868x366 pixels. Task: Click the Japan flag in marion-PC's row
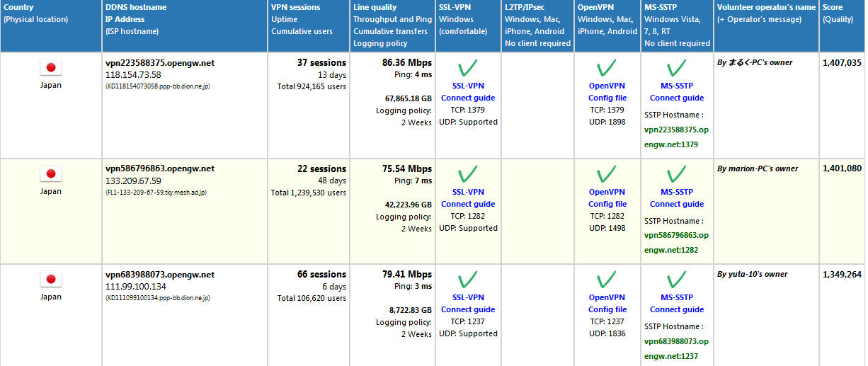[x=50, y=174]
